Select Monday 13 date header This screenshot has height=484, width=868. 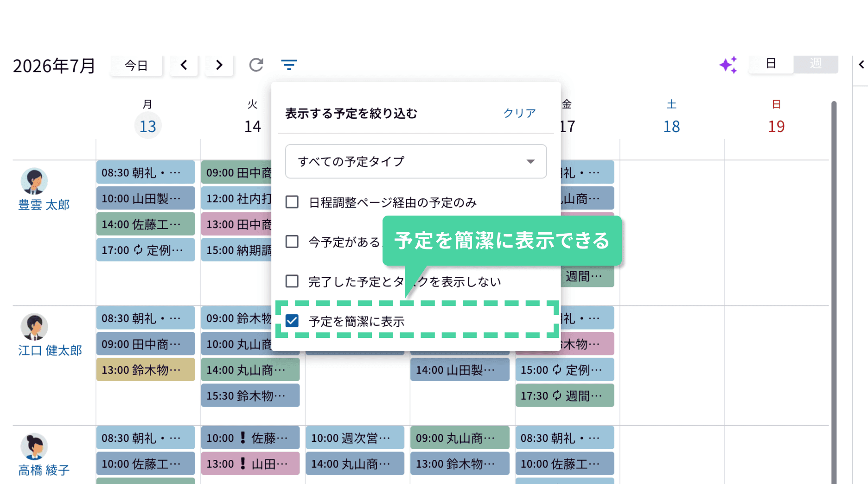click(147, 126)
